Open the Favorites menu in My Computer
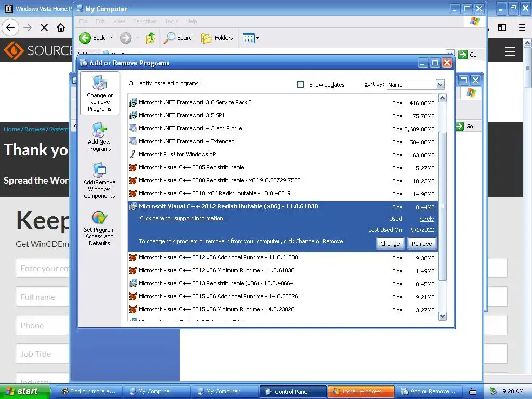Screen dimensions: 532x399 pos(145,21)
